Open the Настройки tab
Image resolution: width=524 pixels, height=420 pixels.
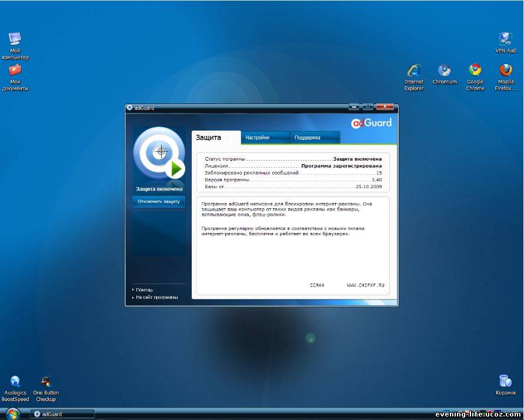coord(266,138)
